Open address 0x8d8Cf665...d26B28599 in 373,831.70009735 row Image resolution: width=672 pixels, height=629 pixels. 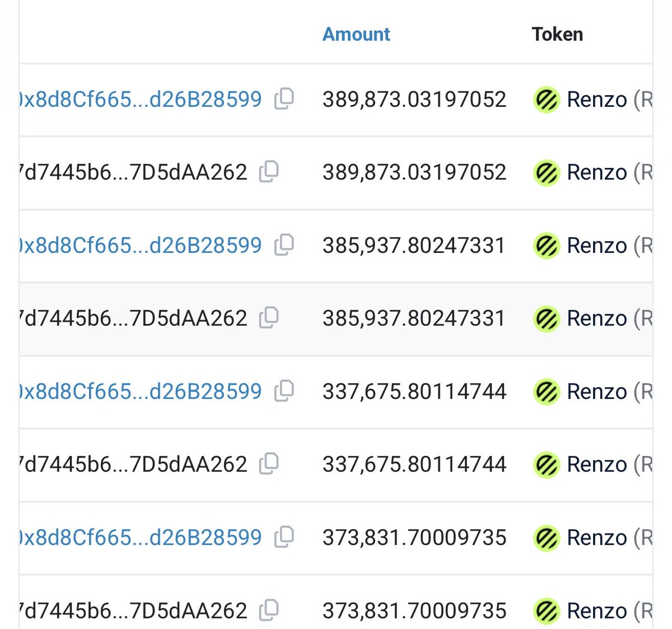coord(141,537)
